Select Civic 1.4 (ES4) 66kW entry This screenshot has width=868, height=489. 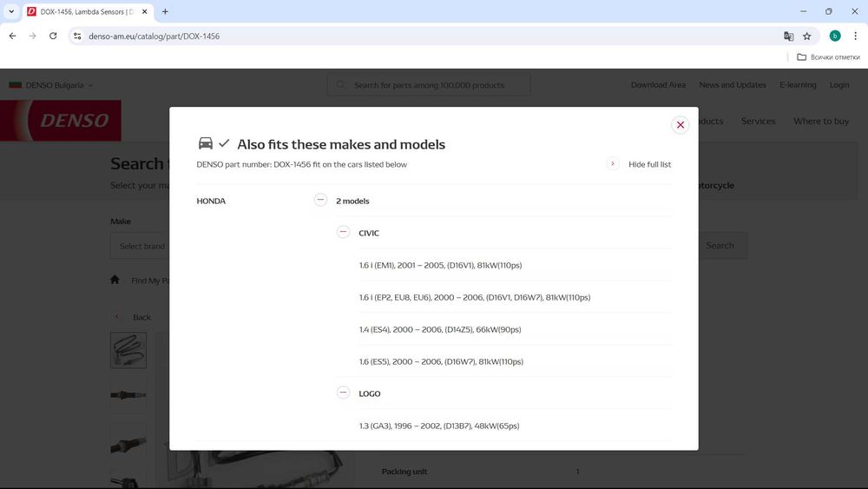[439, 329]
